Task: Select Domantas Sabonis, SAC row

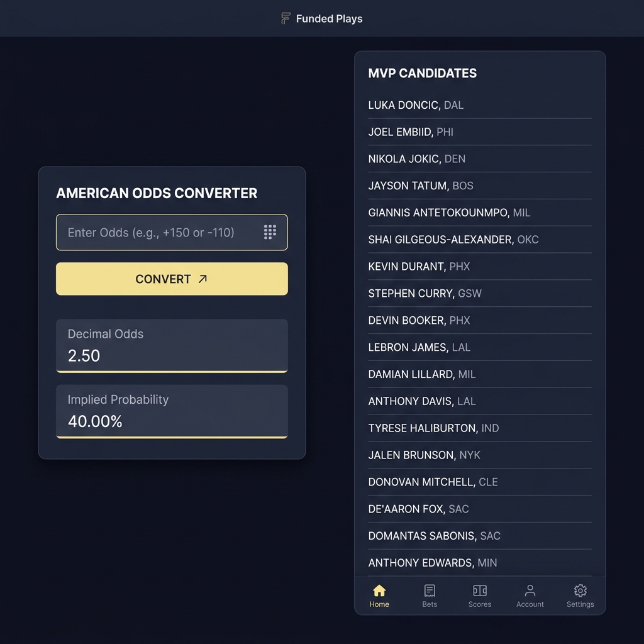Action: click(x=480, y=536)
